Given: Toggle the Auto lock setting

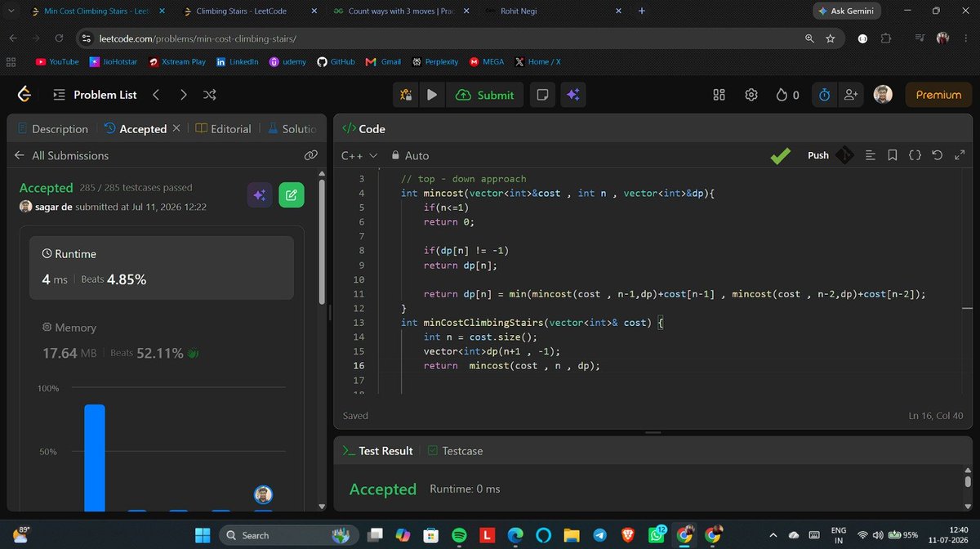Looking at the screenshot, I should click(x=410, y=155).
